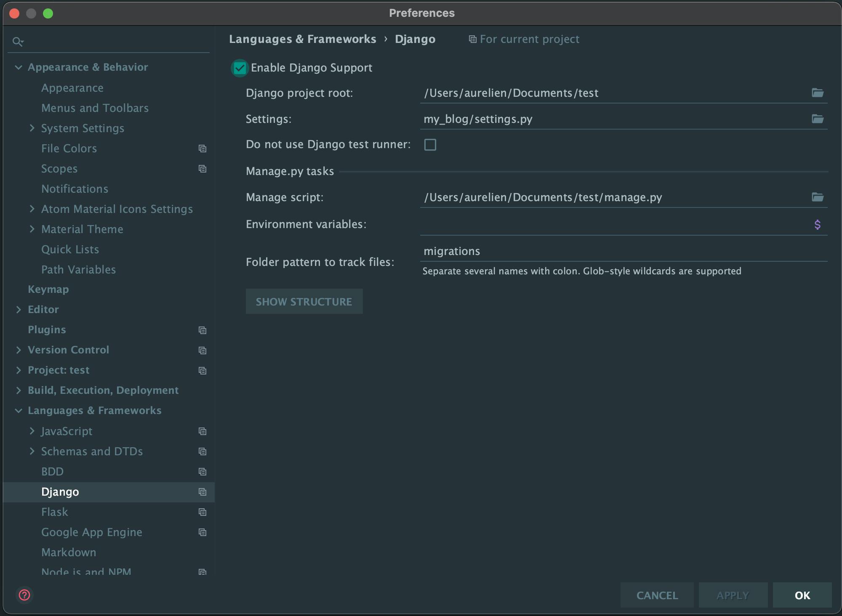Click the Manage script path field
Viewport: 842px width, 616px height.
point(616,197)
